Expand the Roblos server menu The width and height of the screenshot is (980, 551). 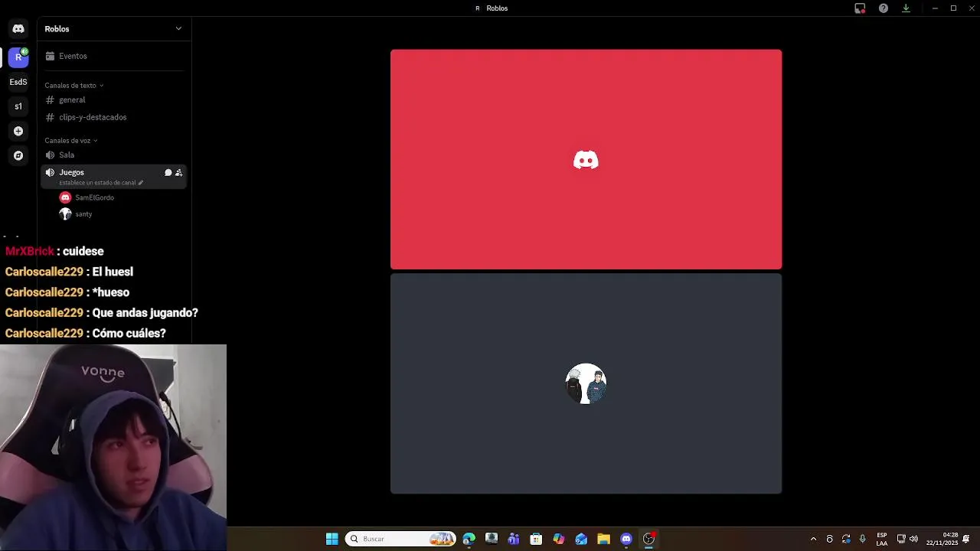pos(178,29)
